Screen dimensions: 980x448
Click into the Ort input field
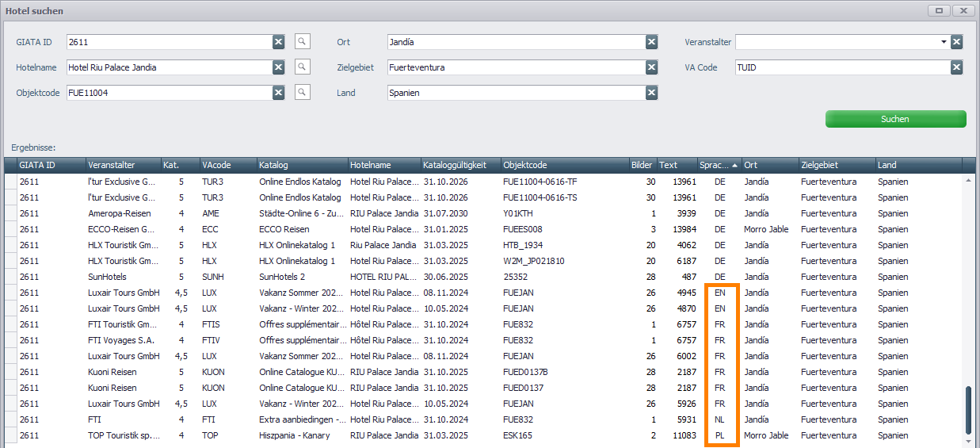[516, 42]
